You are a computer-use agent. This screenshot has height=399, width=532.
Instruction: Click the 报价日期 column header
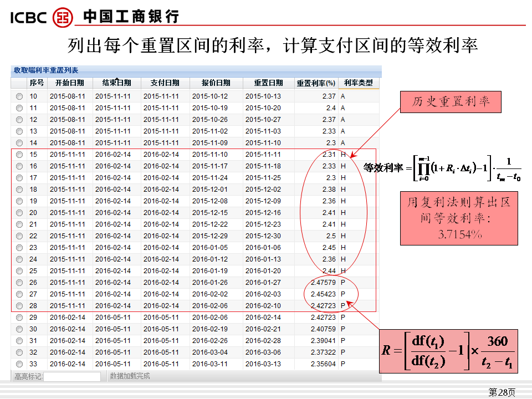(216, 83)
